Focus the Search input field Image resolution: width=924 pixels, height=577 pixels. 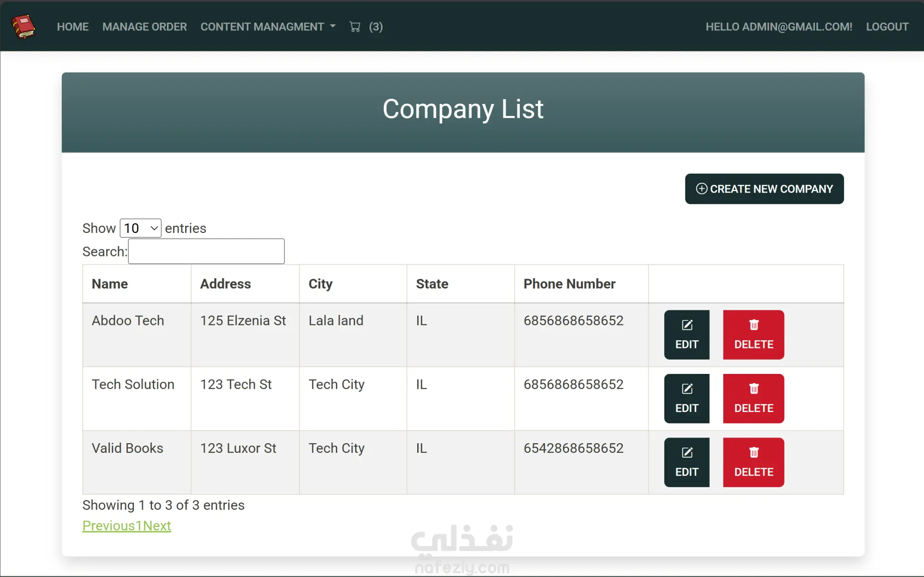[x=206, y=251]
